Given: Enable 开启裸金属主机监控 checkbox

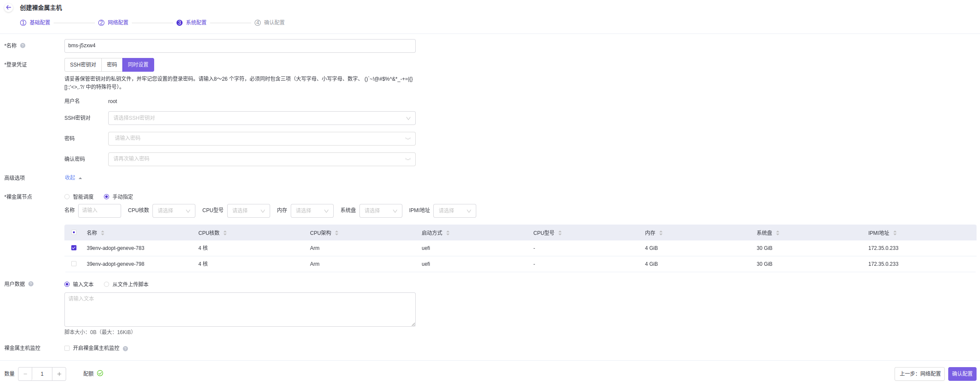Looking at the screenshot, I should tap(67, 348).
